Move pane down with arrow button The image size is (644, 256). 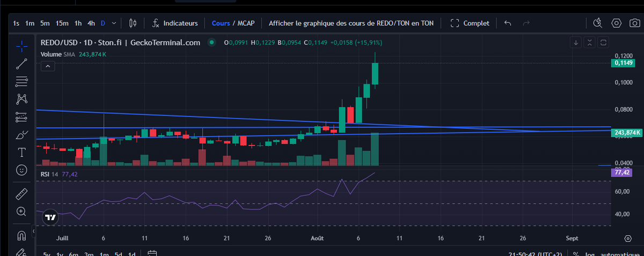click(576, 42)
